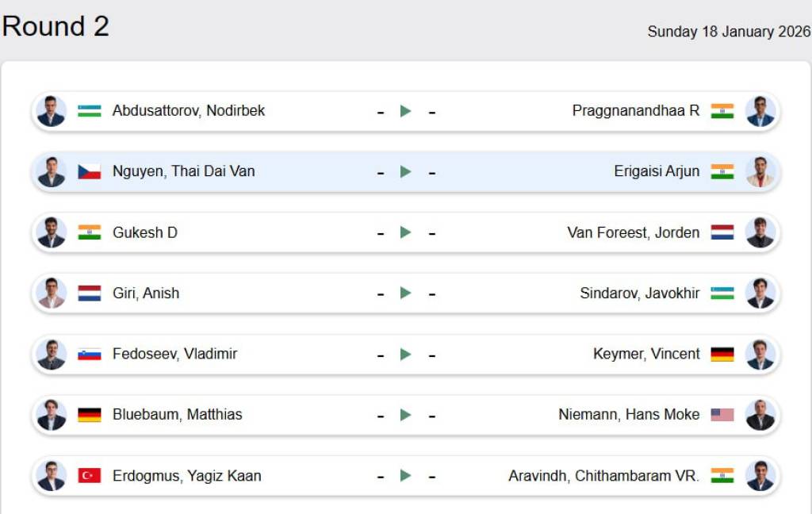Viewport: 812px width, 514px height.
Task: Click the Sunday 18 January 2026 date
Action: [x=729, y=32]
